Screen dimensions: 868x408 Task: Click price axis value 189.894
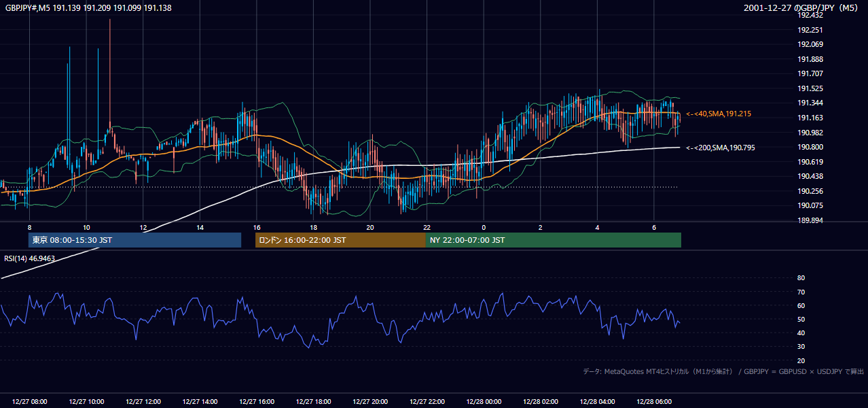(x=810, y=220)
